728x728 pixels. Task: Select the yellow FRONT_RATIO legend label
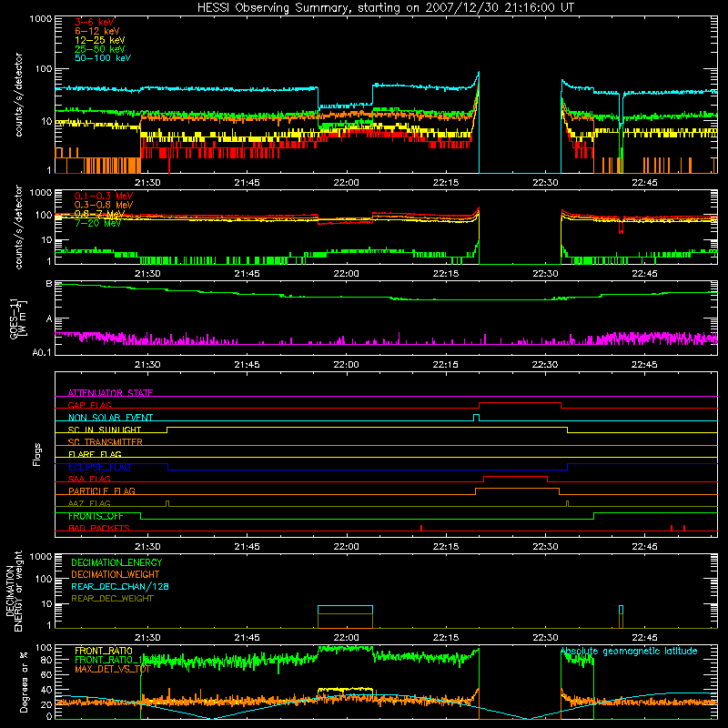(x=104, y=651)
